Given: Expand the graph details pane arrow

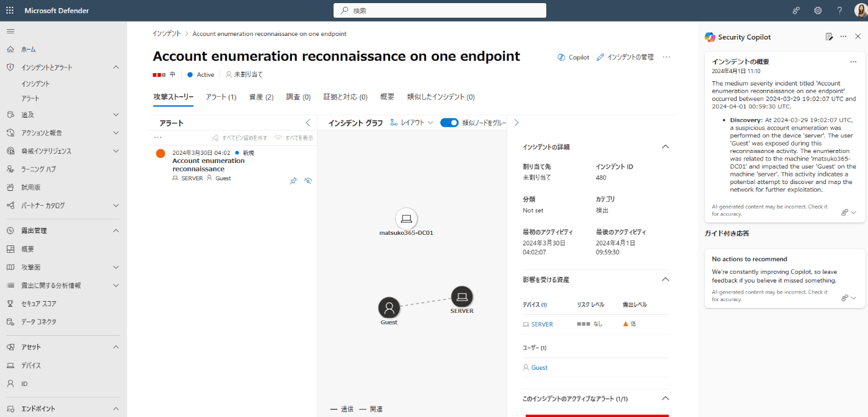Looking at the screenshot, I should coord(516,123).
